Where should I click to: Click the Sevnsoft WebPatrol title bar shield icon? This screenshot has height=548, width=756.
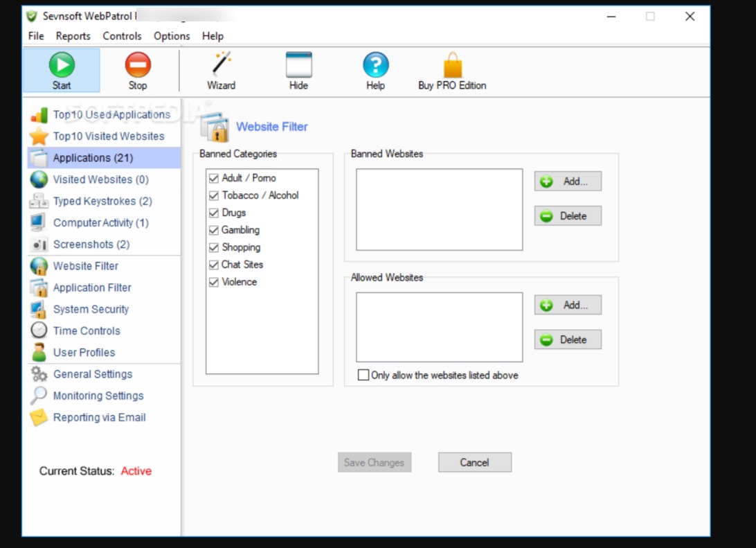[x=32, y=17]
